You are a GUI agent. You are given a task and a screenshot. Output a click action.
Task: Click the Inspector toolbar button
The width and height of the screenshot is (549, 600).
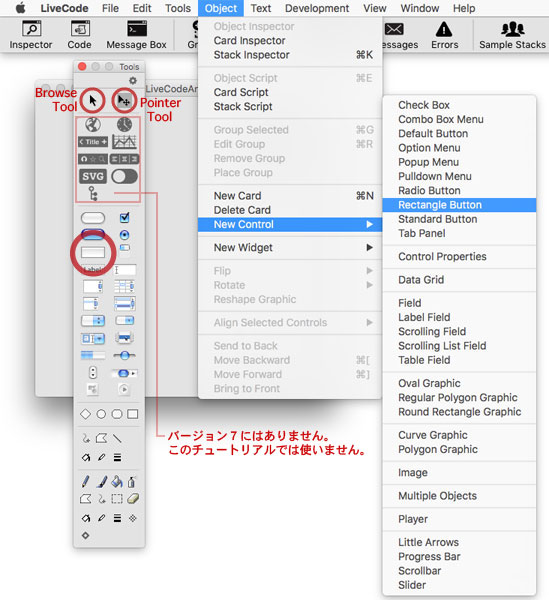click(x=31, y=35)
